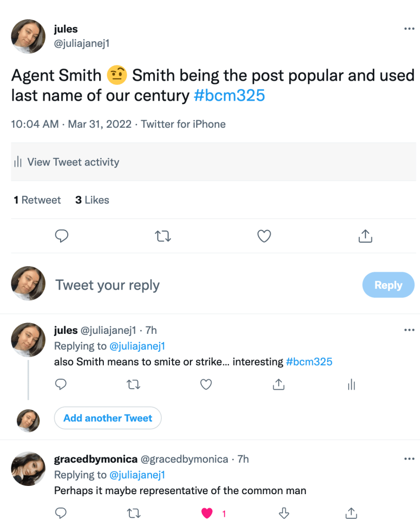420x526 pixels.
Task: Like jules' smite or strike reply
Action: click(x=206, y=384)
